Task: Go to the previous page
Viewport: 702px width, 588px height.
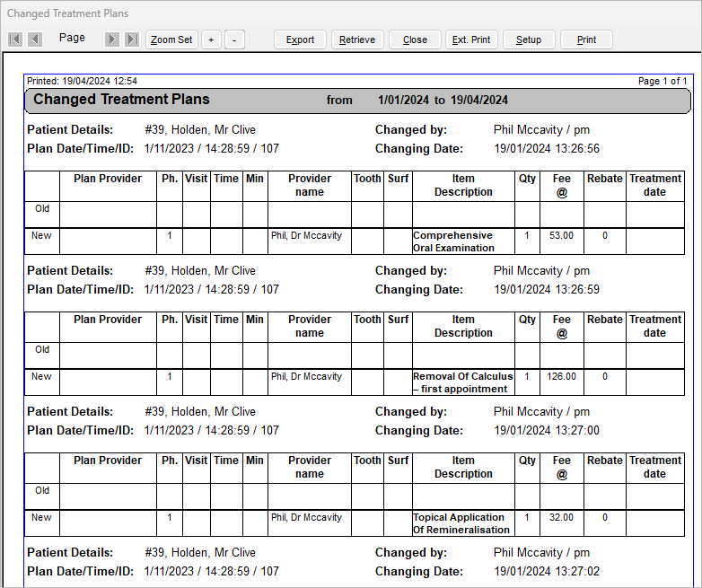Action: point(35,39)
